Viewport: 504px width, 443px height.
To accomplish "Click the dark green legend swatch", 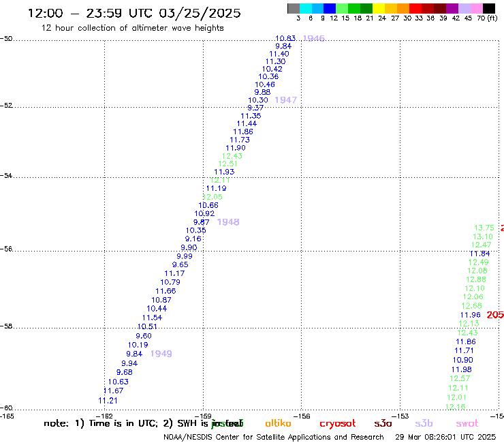I will pos(366,8).
